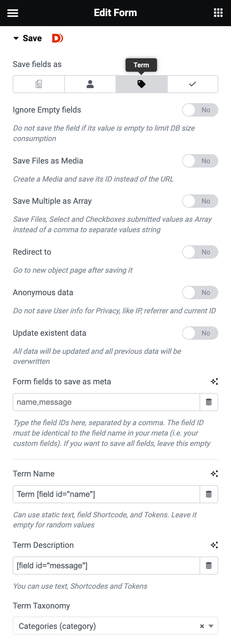Screen dimensions: 231x644
Task: Open the widgets grid panel
Action: click(218, 13)
